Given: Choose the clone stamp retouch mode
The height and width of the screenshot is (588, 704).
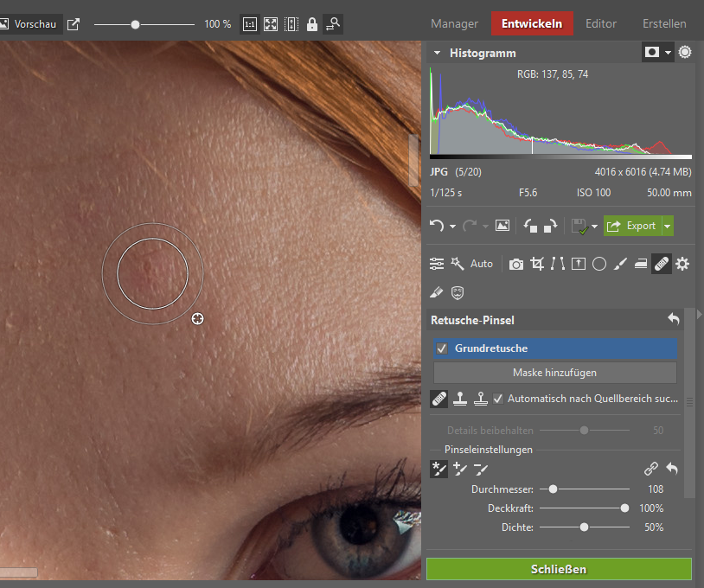Looking at the screenshot, I should [x=460, y=399].
